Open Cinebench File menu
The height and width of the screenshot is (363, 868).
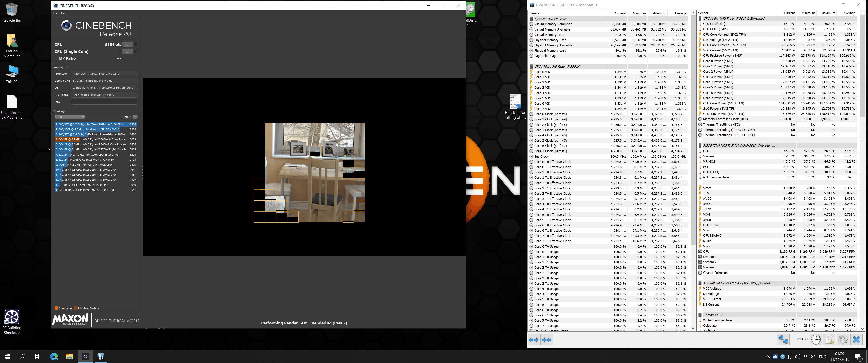tap(55, 13)
